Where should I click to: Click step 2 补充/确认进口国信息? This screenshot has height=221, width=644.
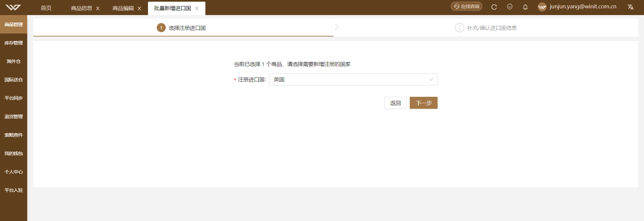coord(486,28)
